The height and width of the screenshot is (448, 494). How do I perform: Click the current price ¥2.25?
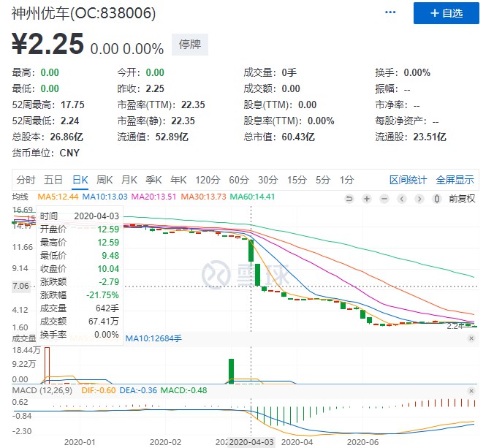[x=47, y=44]
